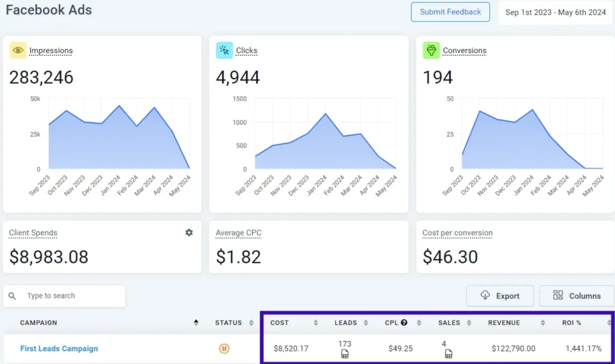Sort by Leads column arrows
The image size is (615, 364).
tap(366, 323)
